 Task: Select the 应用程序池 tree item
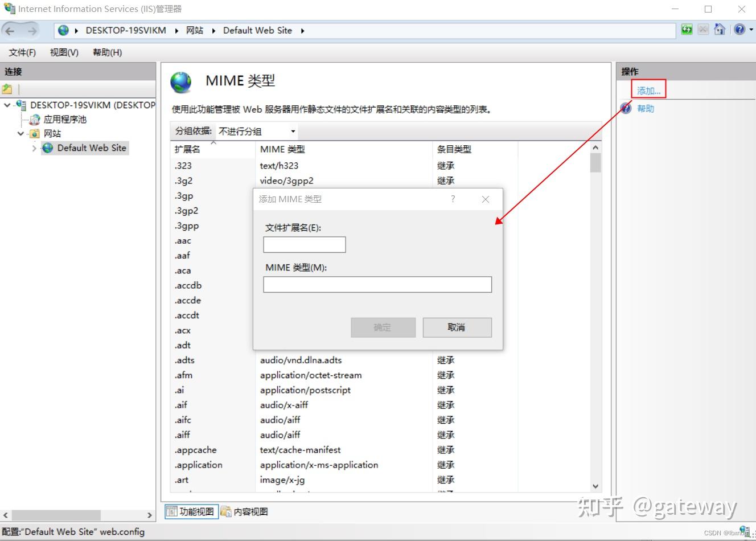point(65,120)
